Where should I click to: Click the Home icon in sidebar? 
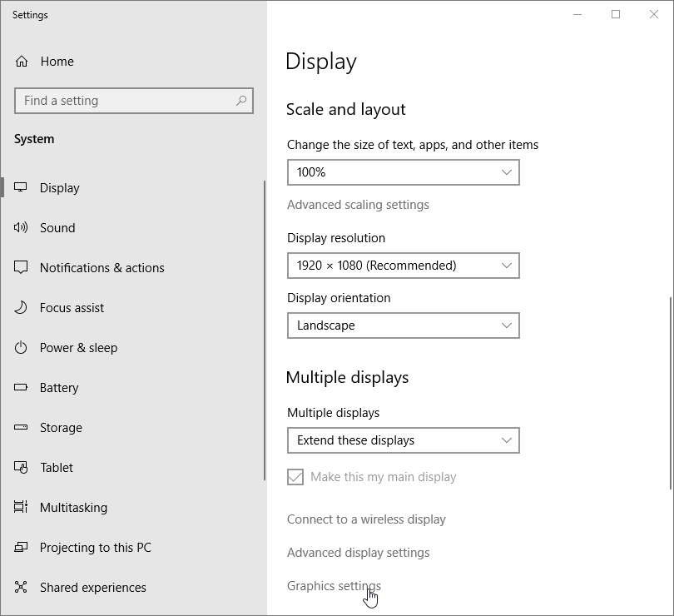22,62
